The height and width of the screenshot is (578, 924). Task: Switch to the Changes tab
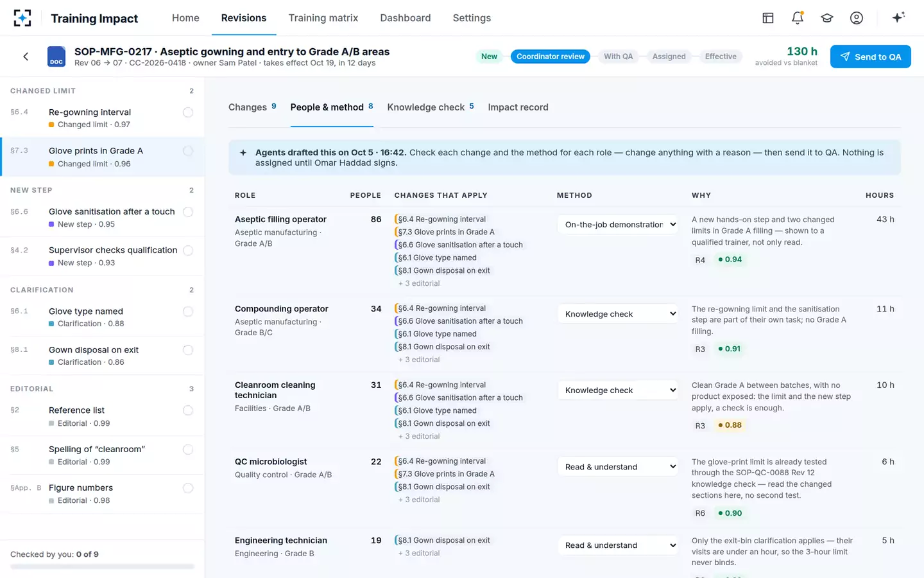(x=252, y=107)
